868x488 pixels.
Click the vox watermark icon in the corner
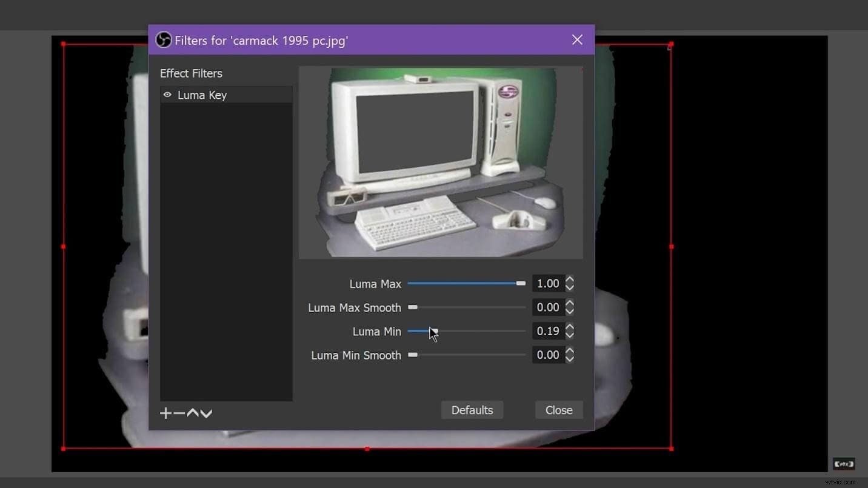(x=843, y=463)
